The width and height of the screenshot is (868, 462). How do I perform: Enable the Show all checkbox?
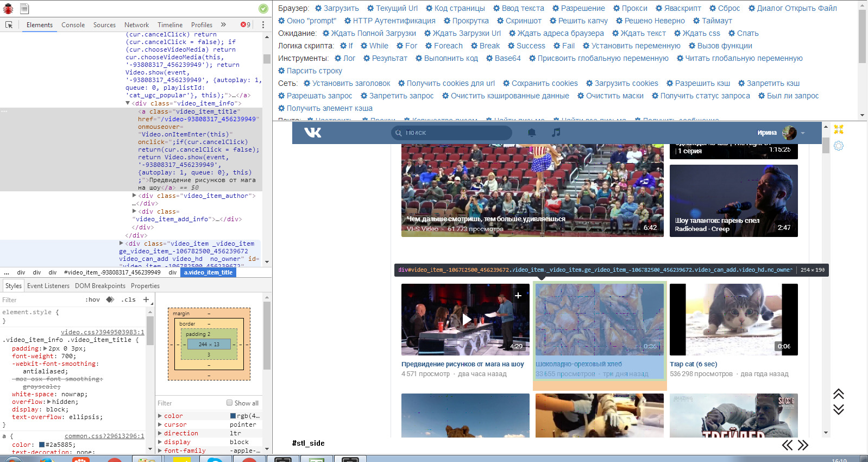(229, 403)
